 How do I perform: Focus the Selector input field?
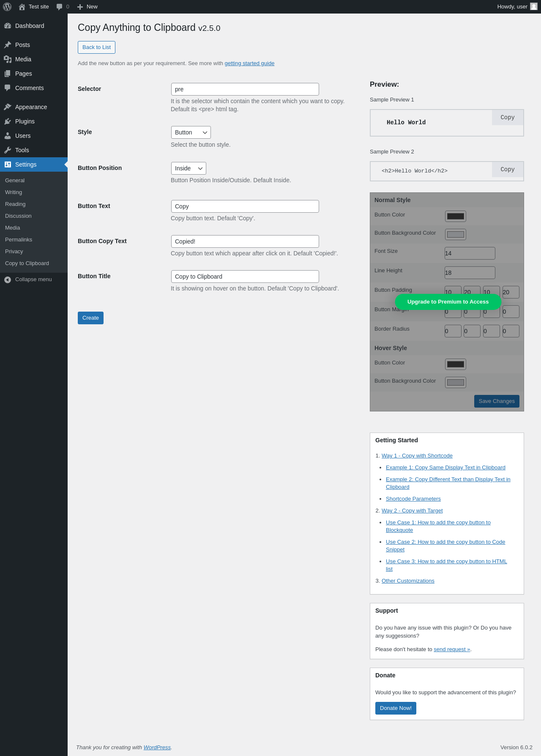245,89
